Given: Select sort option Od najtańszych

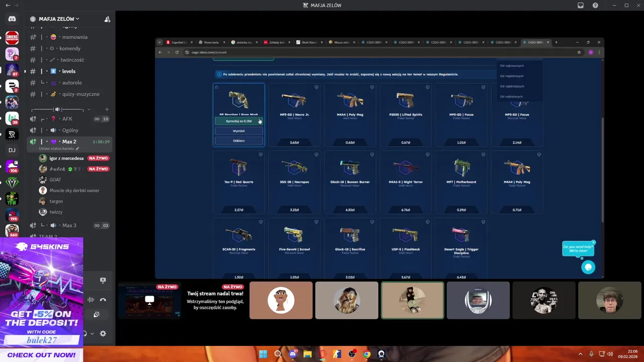Looking at the screenshot, I should [x=512, y=97].
